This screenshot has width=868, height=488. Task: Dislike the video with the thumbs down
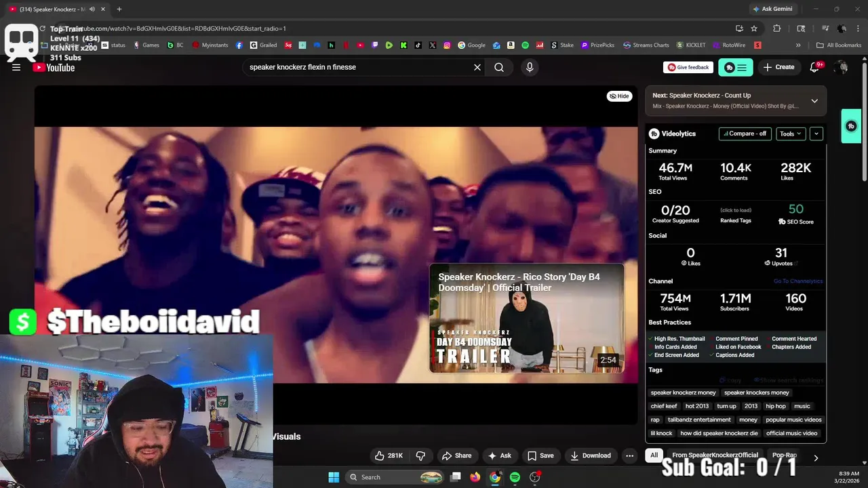tap(420, 455)
